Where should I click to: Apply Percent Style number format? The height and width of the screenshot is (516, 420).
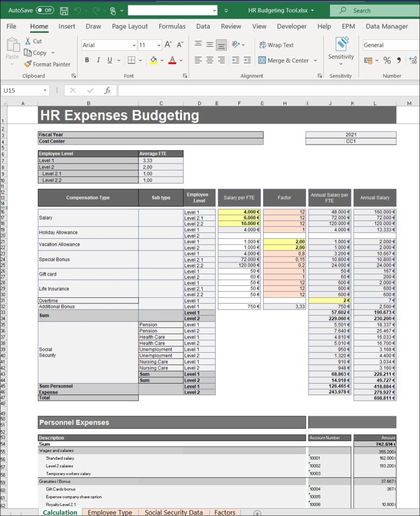[387, 59]
